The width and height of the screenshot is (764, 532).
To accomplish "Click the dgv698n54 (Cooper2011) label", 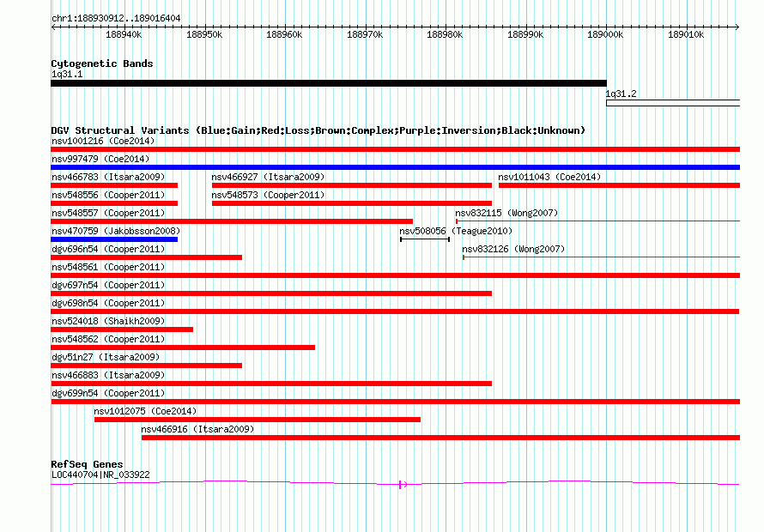I will pos(108,303).
